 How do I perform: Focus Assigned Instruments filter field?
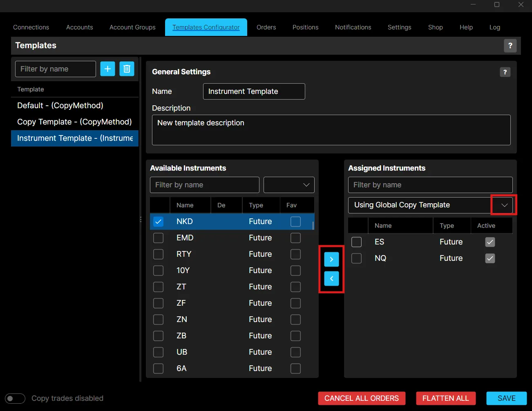point(430,185)
